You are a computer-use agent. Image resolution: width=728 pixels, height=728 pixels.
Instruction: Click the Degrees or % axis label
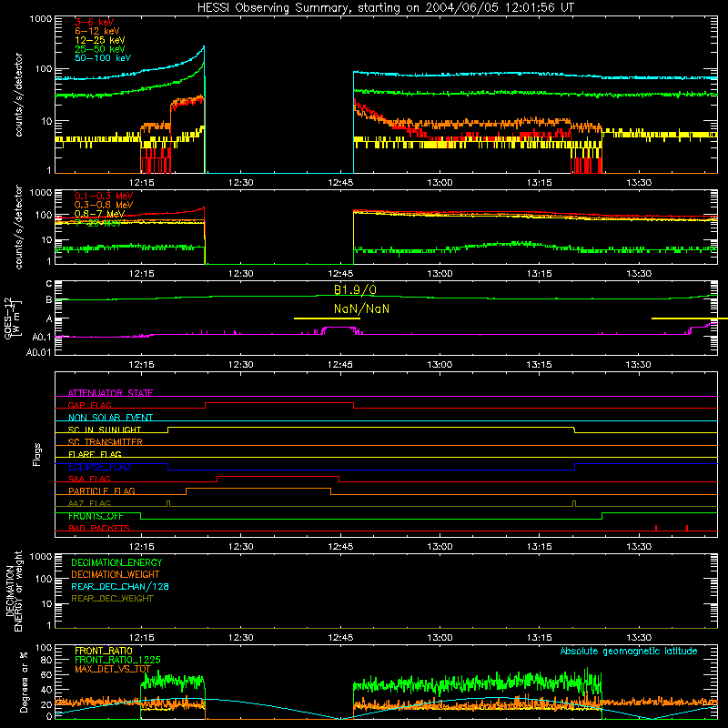[x=24, y=682]
